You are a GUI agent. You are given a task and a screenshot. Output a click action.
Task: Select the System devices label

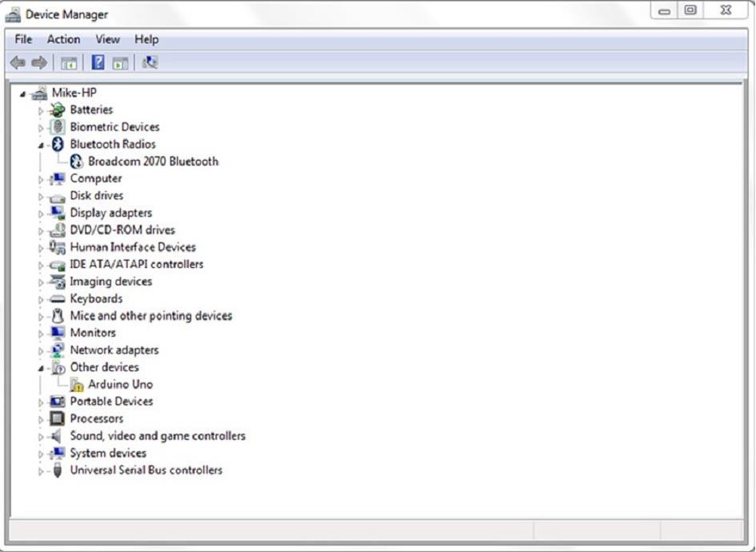108,453
